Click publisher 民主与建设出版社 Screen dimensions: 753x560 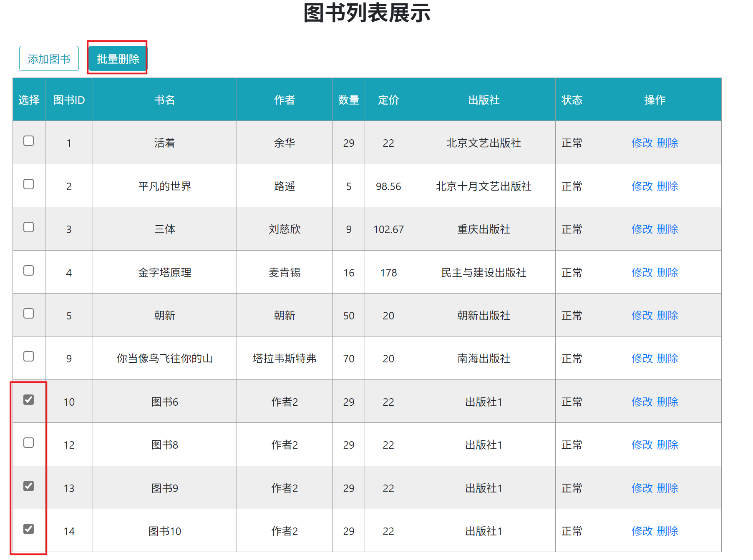[484, 272]
